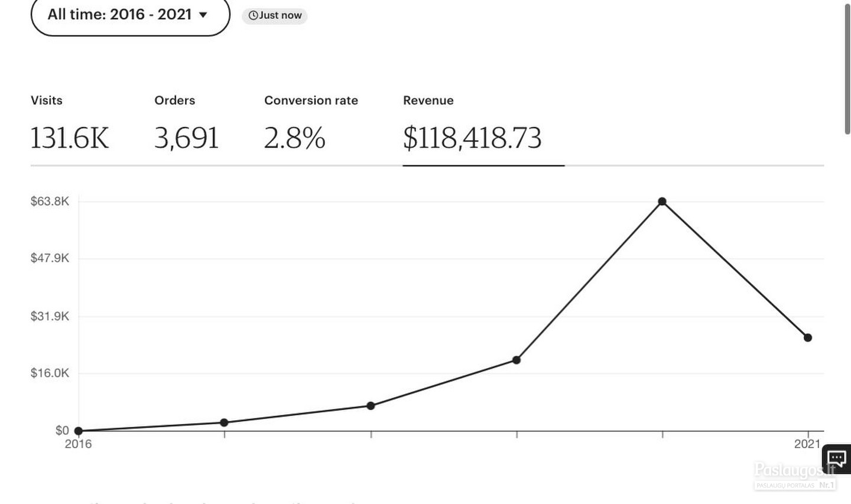
Task: Click the peak data point at $63.8K
Action: [662, 201]
